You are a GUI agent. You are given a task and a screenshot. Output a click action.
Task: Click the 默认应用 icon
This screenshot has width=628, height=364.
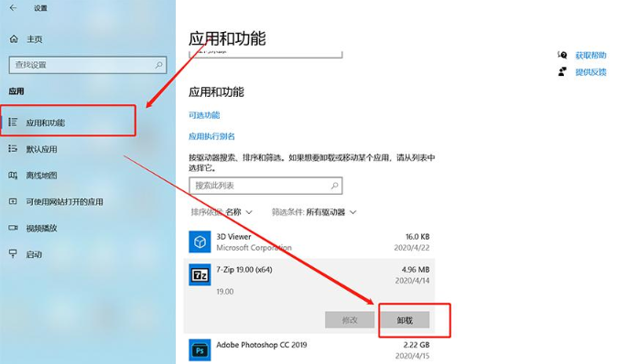pos(13,149)
